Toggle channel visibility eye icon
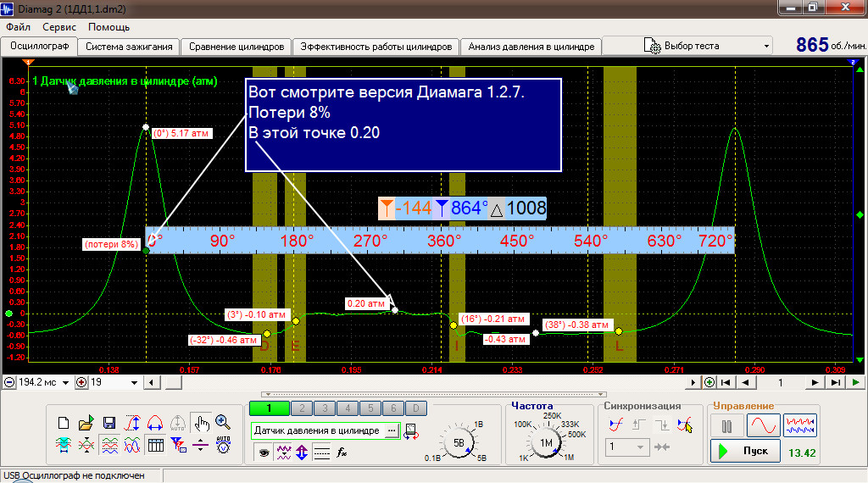 coord(264,452)
